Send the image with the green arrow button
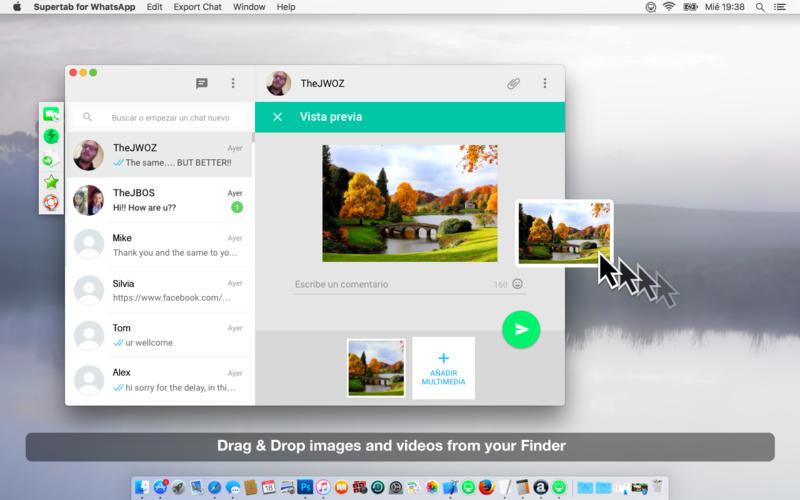800x500 pixels. click(x=521, y=330)
